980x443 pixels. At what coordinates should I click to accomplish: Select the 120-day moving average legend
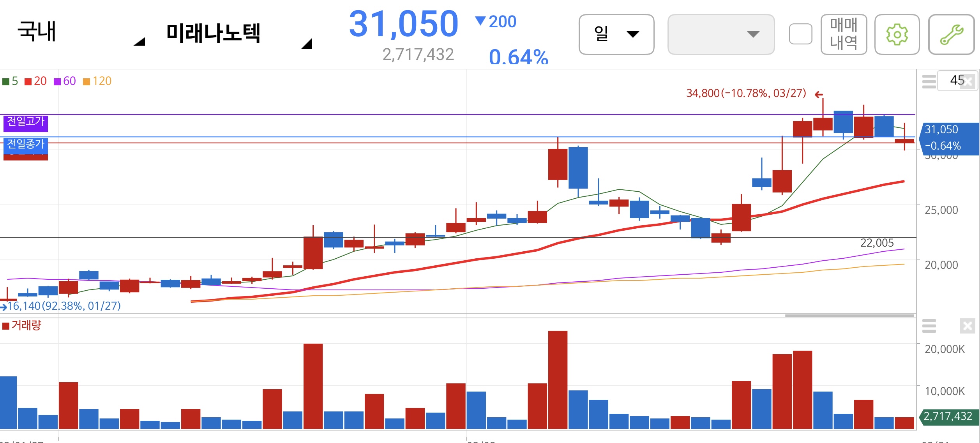click(97, 81)
